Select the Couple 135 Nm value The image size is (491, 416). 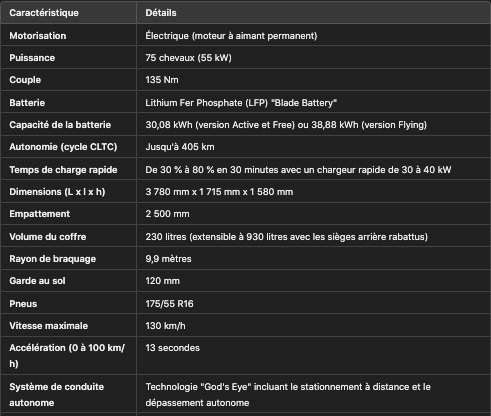[162, 80]
